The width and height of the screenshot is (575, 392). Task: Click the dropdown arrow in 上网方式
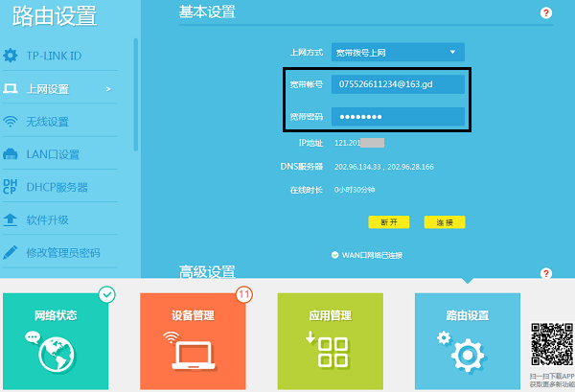pyautogui.click(x=453, y=52)
